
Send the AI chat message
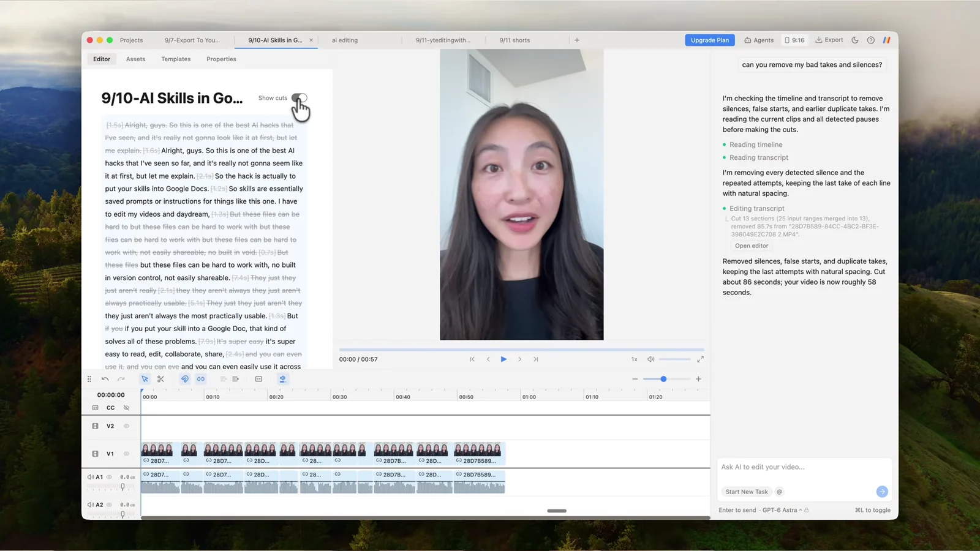click(x=882, y=492)
